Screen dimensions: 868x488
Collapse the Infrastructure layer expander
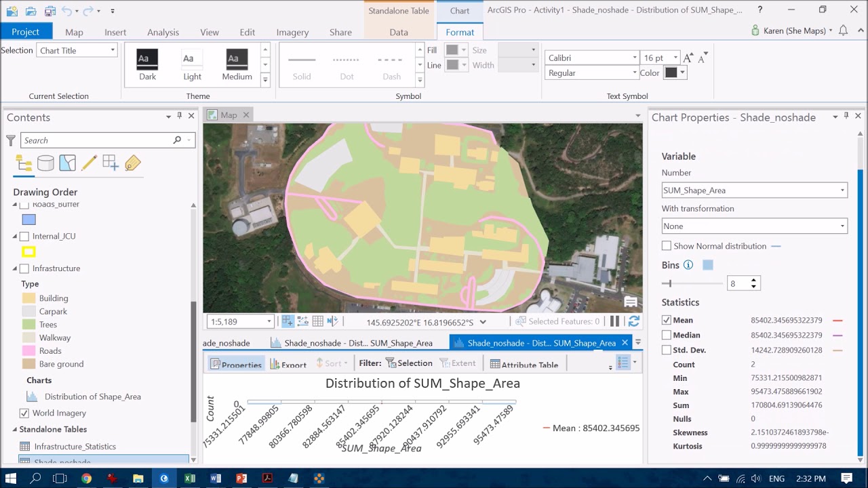pyautogui.click(x=15, y=268)
